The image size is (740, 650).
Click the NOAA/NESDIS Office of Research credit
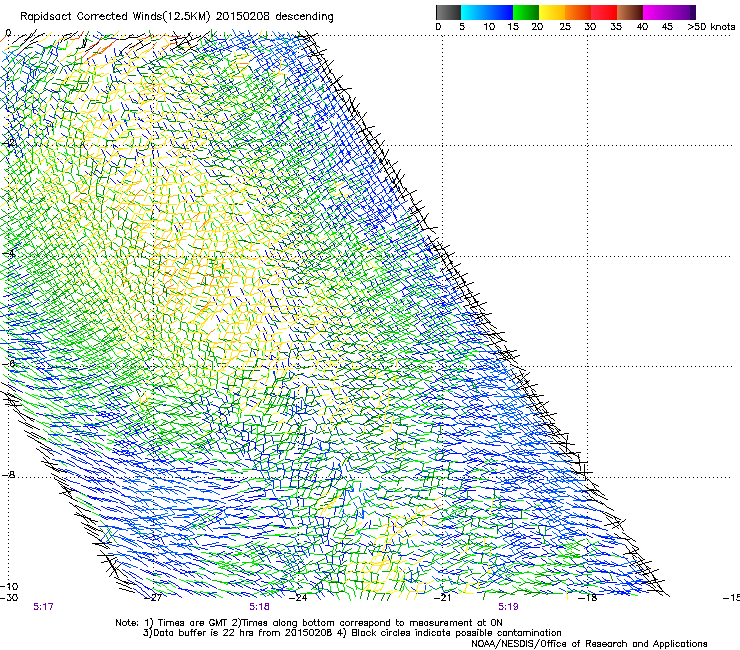[x=589, y=644]
